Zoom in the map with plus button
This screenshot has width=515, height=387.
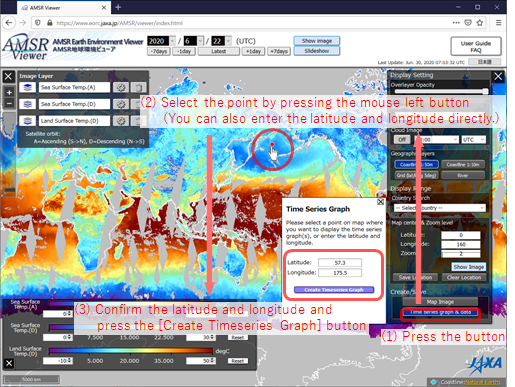pyautogui.click(x=9, y=92)
